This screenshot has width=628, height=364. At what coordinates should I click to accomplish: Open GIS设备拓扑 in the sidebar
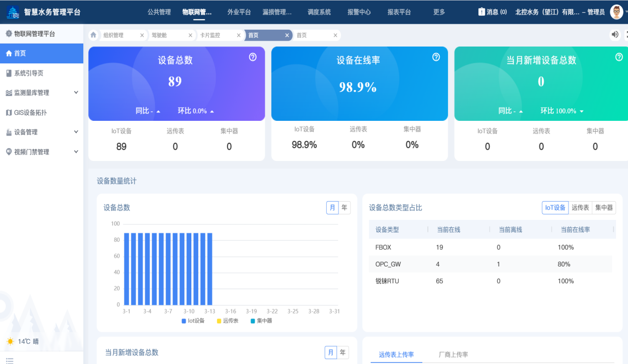30,112
